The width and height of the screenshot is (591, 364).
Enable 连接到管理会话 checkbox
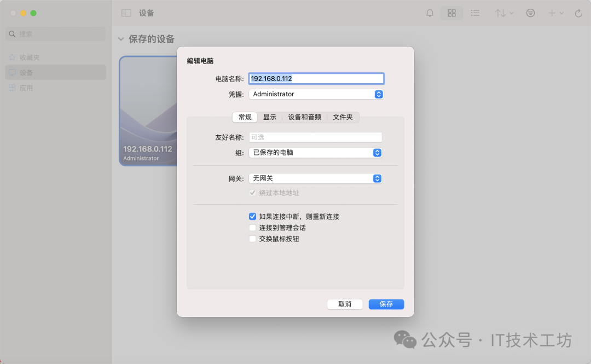(x=252, y=227)
